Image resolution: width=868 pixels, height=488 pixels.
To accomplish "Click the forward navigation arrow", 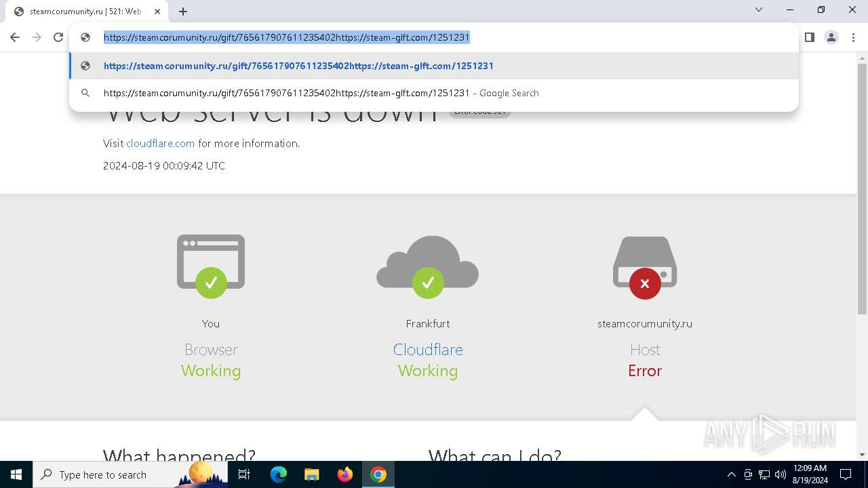I will pos(37,37).
